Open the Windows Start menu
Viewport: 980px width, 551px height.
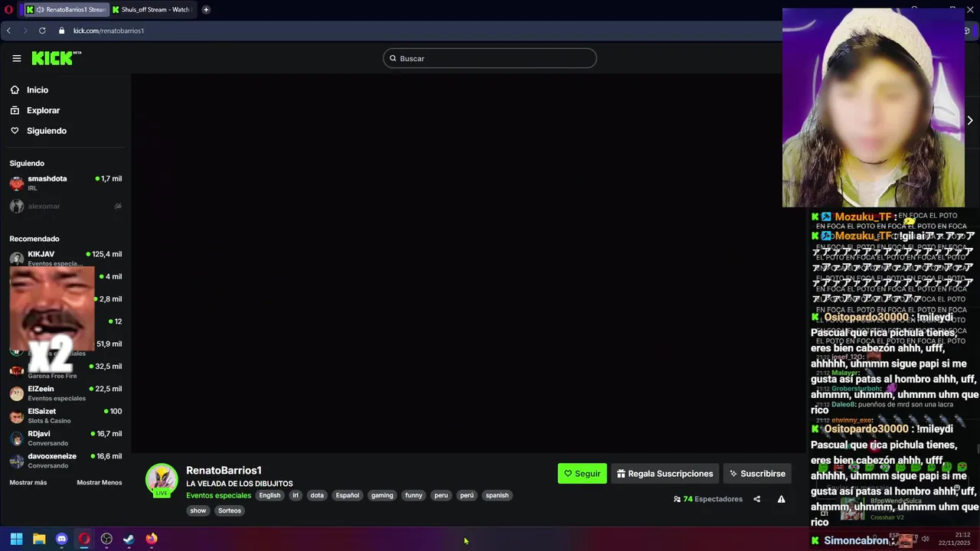(x=16, y=539)
